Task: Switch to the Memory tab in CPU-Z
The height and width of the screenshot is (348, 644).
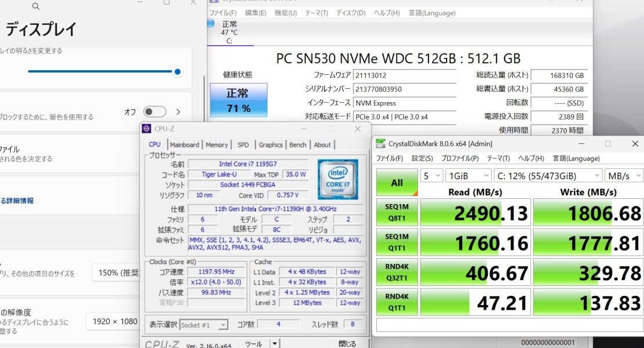Action: click(217, 145)
